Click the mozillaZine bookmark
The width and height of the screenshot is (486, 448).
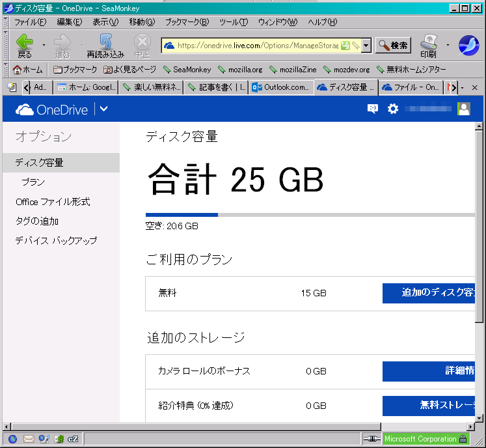pos(293,70)
